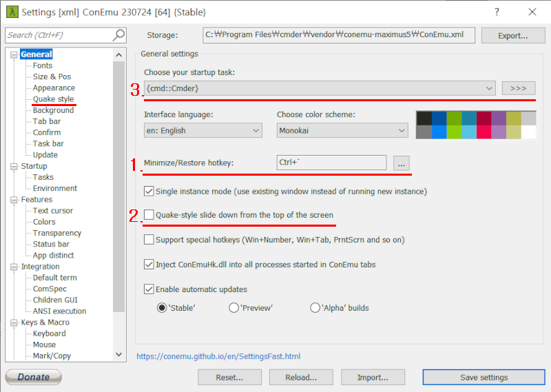Screen dimensions: 551x392
Task: Open the SettingsFast.html help link
Action: 218,356
